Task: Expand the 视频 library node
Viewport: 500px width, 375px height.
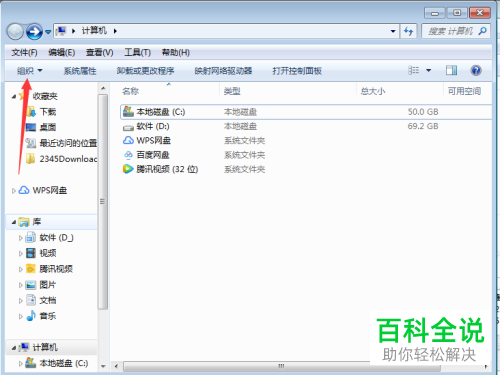Action: click(x=21, y=254)
